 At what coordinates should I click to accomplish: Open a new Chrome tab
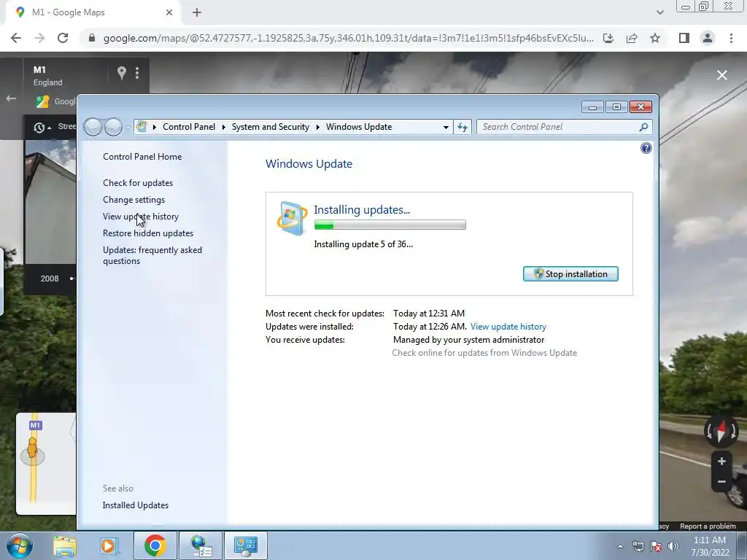pos(197,12)
